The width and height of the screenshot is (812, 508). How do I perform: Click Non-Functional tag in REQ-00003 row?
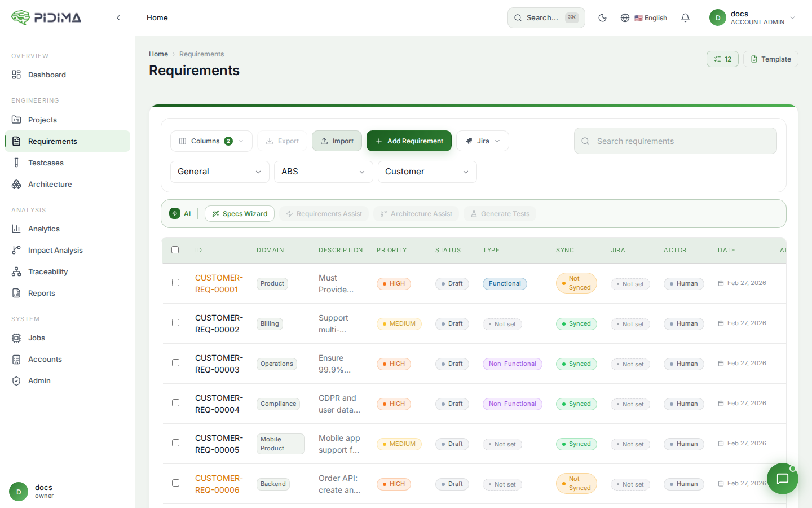click(513, 364)
